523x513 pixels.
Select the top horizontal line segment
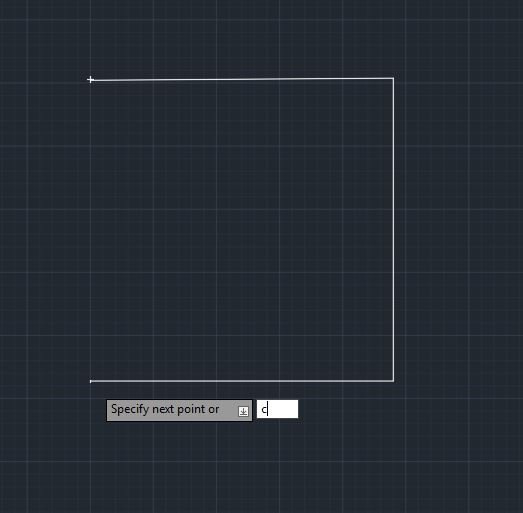coord(242,79)
